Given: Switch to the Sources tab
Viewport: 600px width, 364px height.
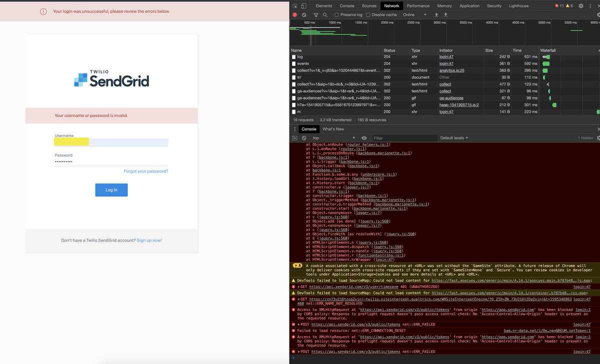Looking at the screenshot, I should pyautogui.click(x=369, y=6).
